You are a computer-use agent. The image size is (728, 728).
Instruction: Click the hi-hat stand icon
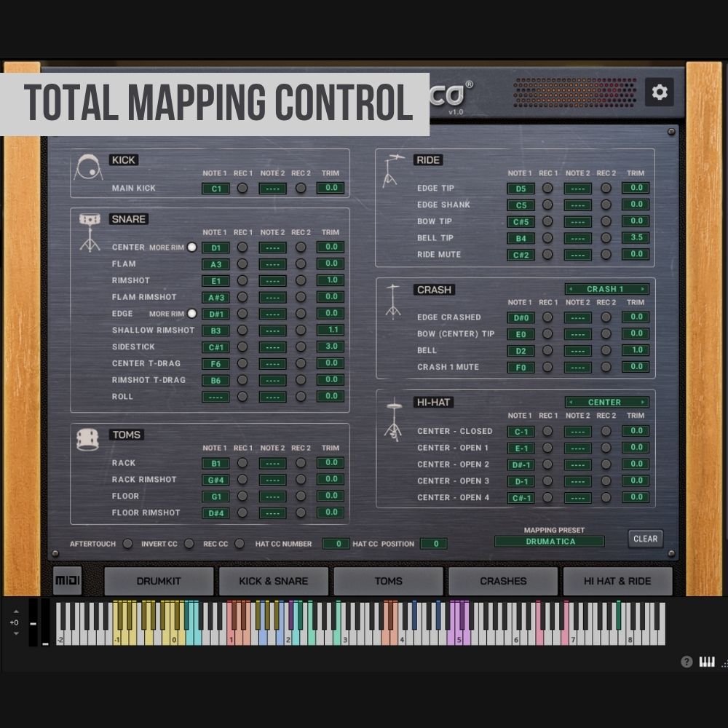tap(393, 421)
